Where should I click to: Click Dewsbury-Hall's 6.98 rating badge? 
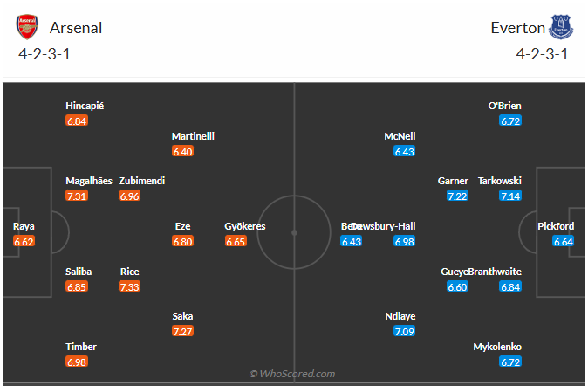(405, 241)
